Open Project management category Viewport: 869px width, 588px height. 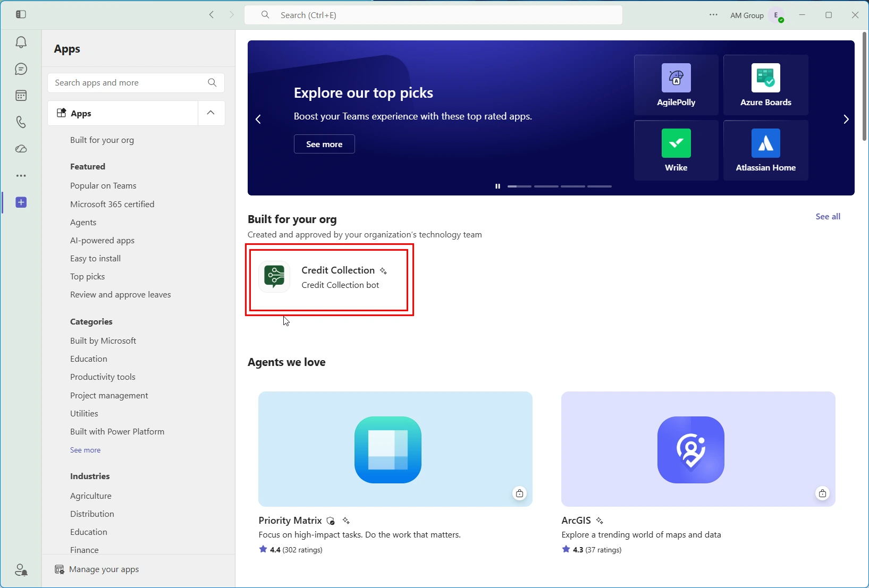pos(109,396)
